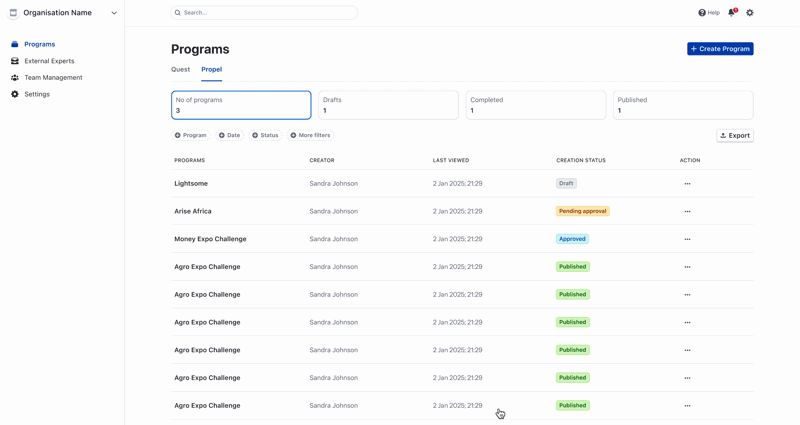Click the notification bell icon
The image size is (800, 425).
[732, 13]
